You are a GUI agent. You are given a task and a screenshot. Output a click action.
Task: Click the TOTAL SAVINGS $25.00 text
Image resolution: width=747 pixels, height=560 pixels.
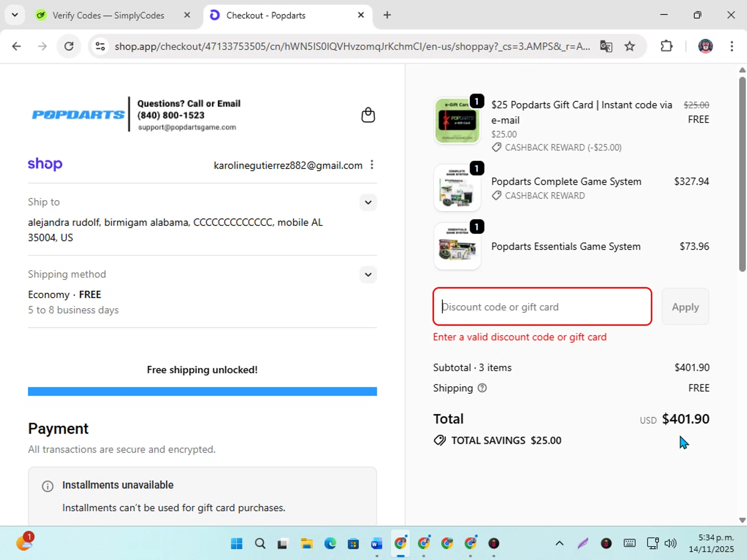[506, 441]
